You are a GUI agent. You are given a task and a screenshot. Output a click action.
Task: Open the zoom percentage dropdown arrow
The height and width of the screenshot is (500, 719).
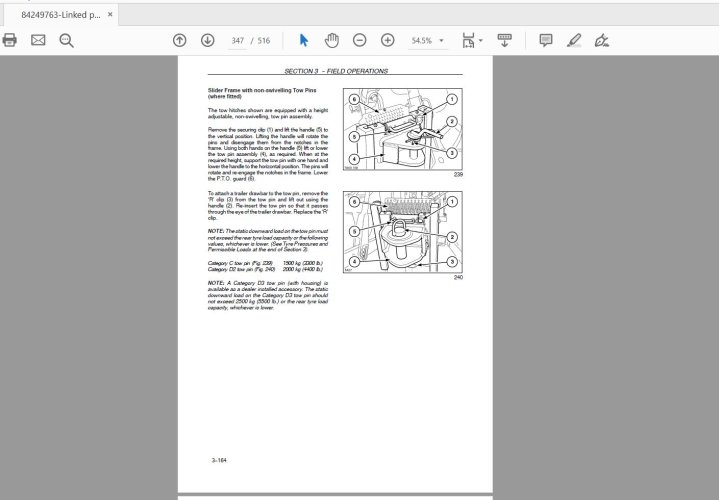click(x=442, y=41)
